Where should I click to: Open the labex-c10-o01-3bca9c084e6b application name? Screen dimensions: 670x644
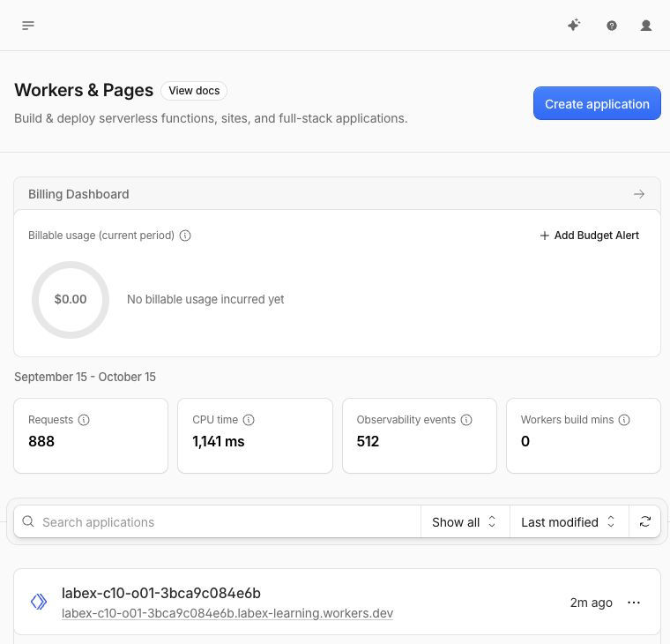161,593
